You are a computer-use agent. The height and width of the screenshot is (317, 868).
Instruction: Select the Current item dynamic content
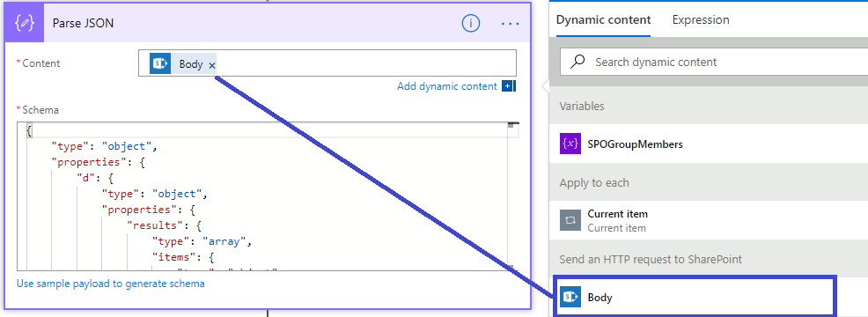(709, 220)
